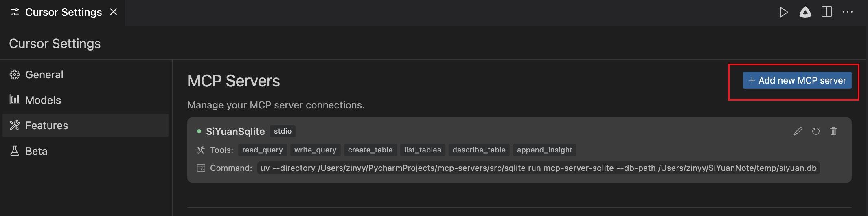Click the Tools wrench icon in server card

pos(201,150)
